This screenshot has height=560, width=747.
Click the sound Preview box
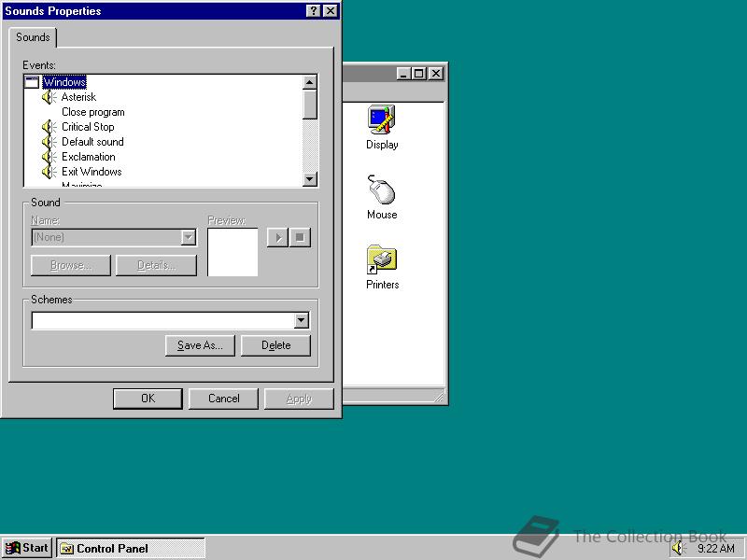click(x=233, y=252)
